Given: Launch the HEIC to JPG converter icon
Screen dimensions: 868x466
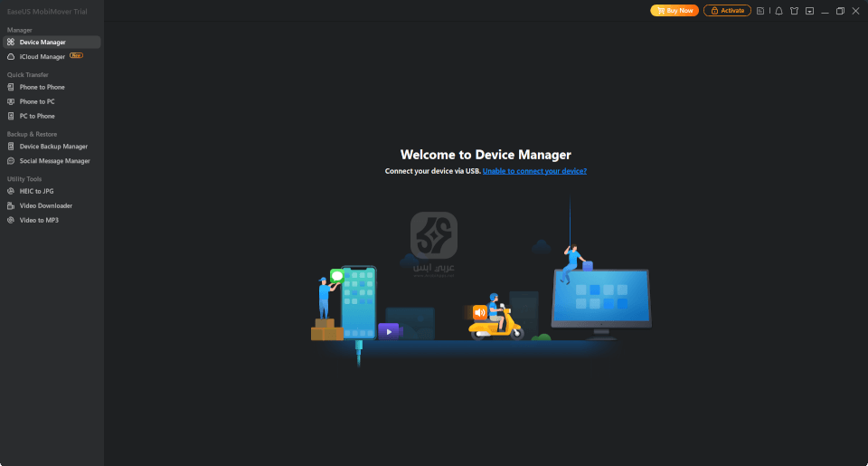Looking at the screenshot, I should point(11,191).
